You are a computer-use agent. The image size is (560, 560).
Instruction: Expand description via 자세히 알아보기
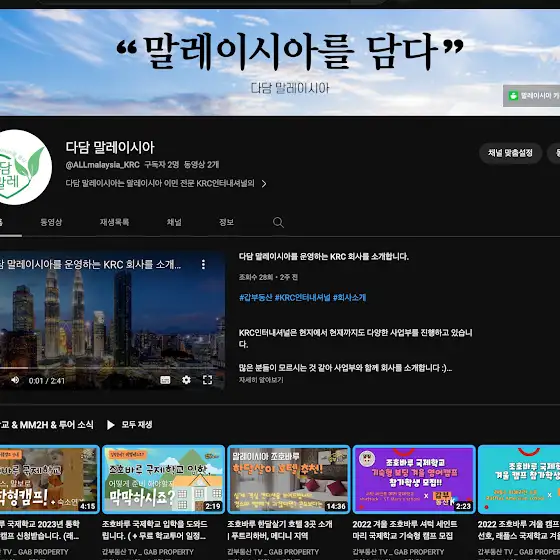click(261, 380)
